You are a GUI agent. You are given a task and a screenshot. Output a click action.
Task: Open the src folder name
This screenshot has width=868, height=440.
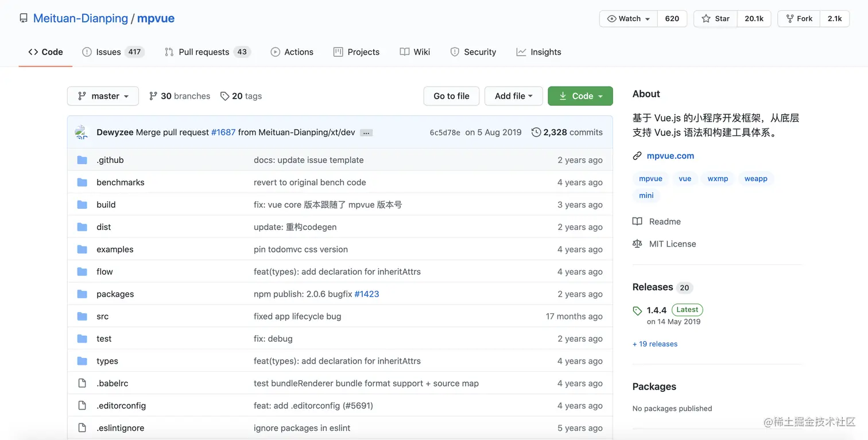click(x=102, y=317)
